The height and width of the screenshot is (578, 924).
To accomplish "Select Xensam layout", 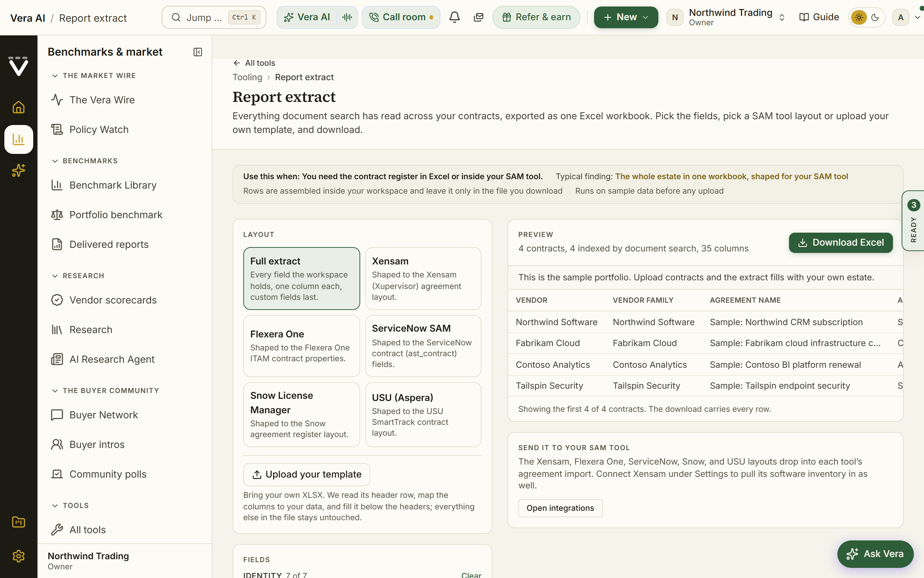I will [423, 278].
